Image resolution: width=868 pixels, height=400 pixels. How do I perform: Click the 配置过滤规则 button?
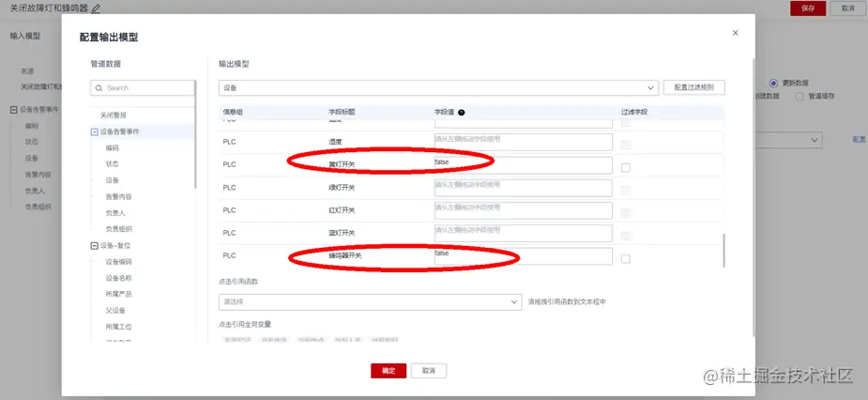coord(693,87)
